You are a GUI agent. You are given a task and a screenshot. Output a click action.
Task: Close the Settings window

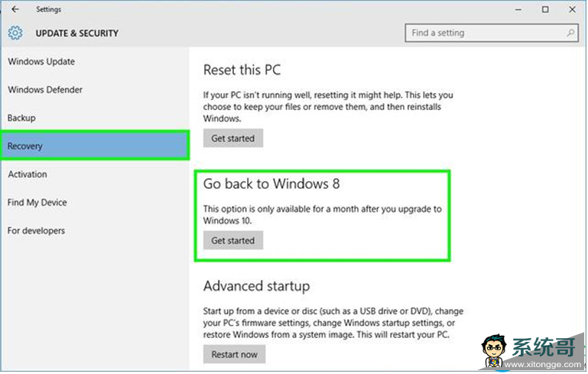(572, 9)
